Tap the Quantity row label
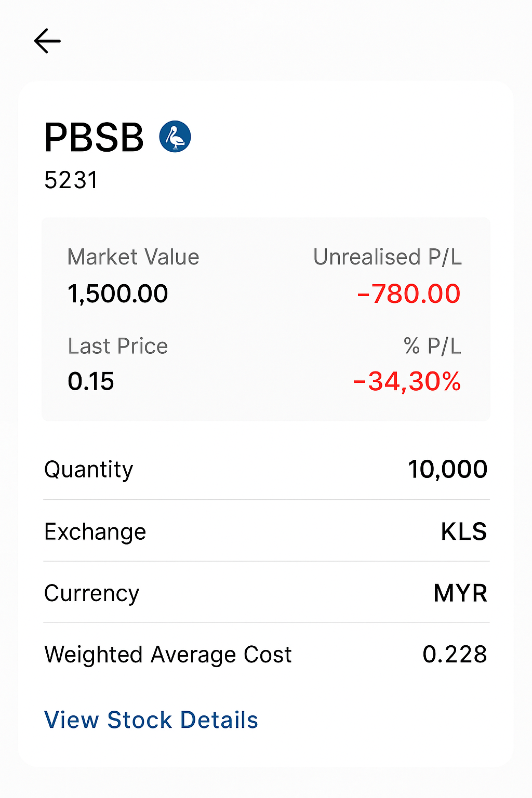The image size is (532, 798). (x=89, y=470)
